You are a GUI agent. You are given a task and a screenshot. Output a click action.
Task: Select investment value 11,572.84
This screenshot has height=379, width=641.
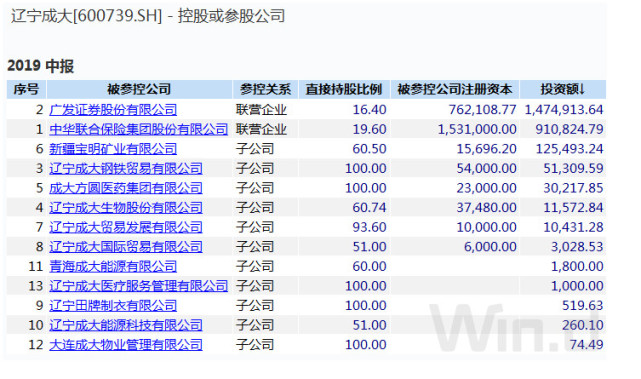pyautogui.click(x=573, y=208)
